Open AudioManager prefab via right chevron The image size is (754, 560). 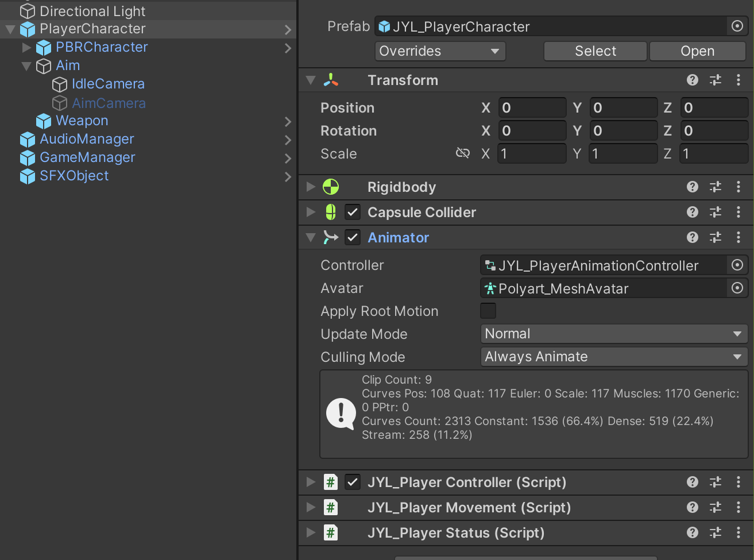point(288,140)
